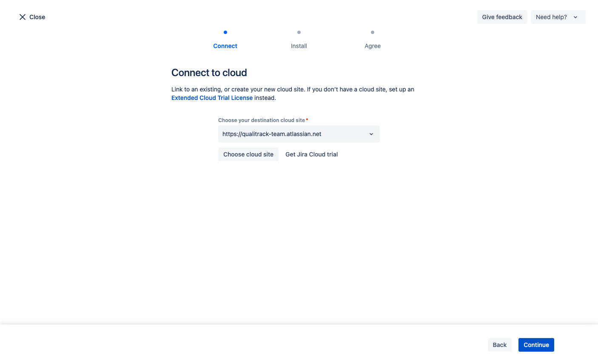
Task: Click the X icon beside Close
Action: [23, 17]
